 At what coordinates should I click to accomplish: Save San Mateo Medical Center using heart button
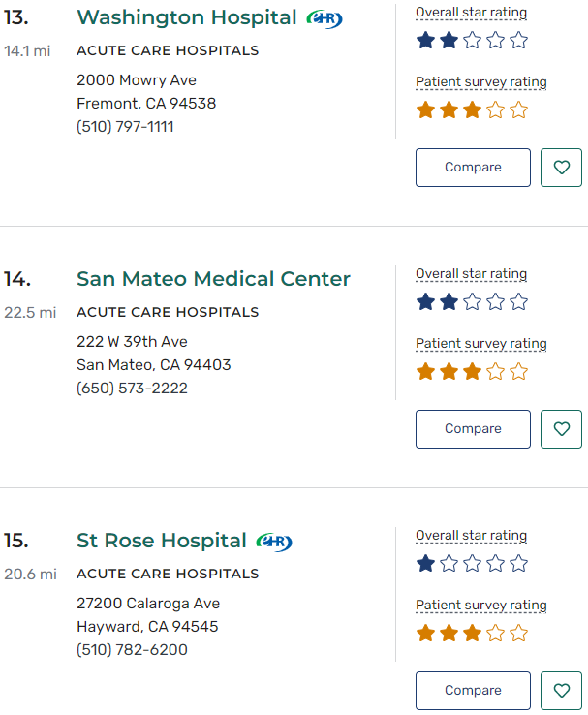pyautogui.click(x=562, y=429)
